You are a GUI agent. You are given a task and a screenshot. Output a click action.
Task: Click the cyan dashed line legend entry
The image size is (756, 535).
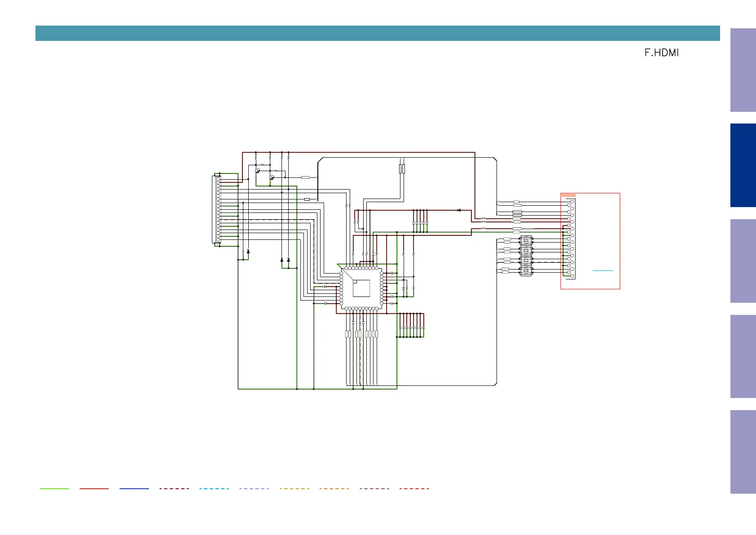214,488
